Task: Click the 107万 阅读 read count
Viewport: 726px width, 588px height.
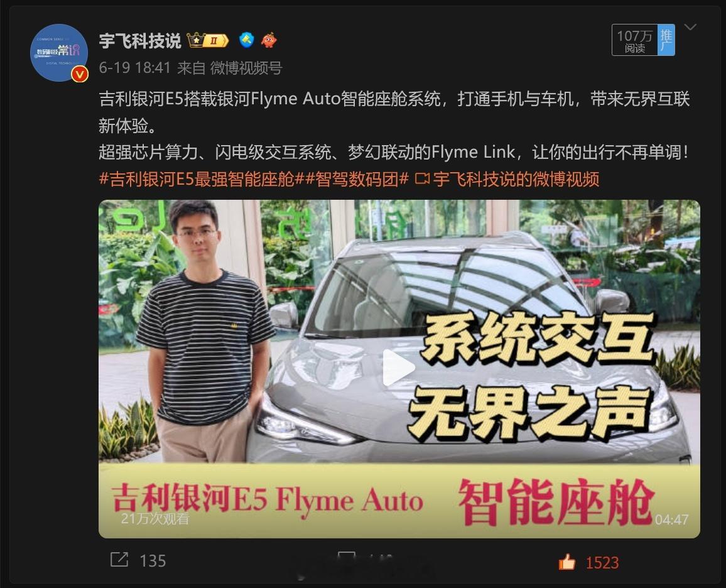Action: tap(635, 41)
